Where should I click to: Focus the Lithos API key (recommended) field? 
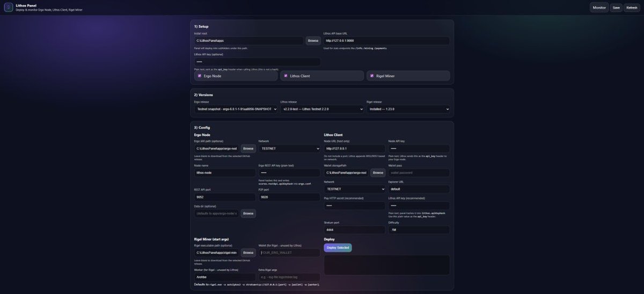(x=419, y=205)
